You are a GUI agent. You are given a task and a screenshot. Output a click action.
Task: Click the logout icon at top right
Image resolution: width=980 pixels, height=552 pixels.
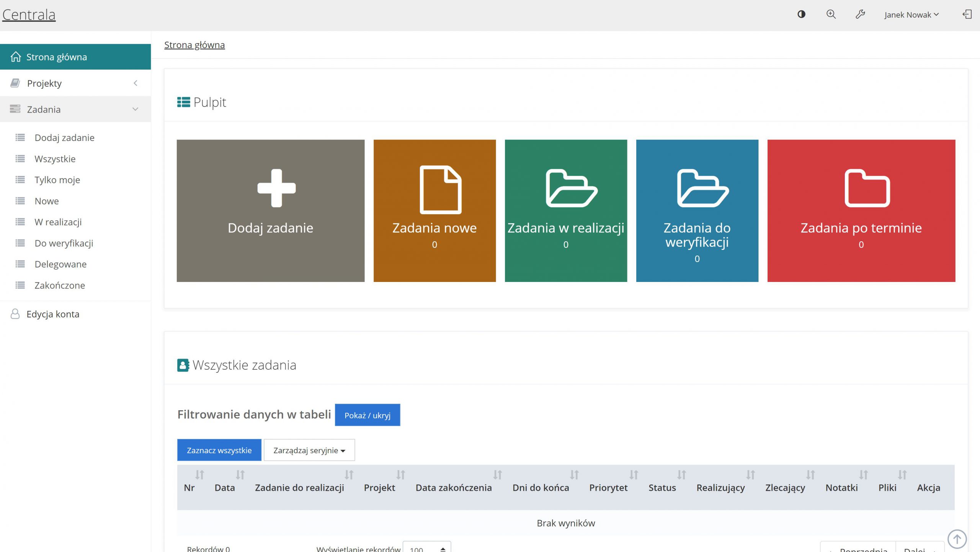point(967,15)
